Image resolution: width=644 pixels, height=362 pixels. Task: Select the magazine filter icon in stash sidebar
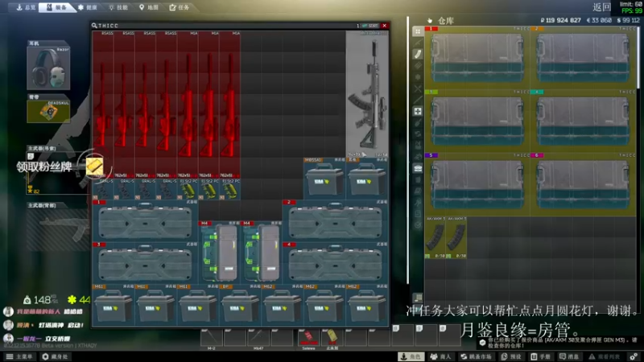(x=418, y=54)
